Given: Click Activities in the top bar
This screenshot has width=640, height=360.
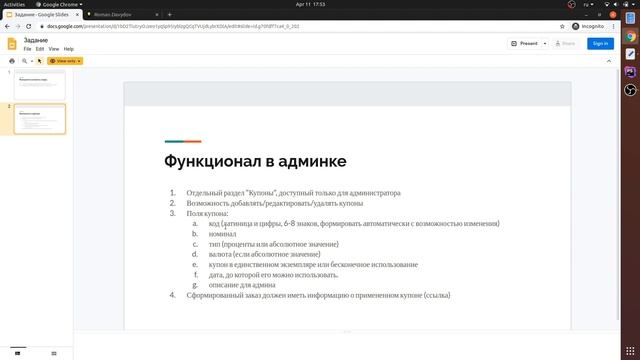Looking at the screenshot, I should click(x=14, y=4).
